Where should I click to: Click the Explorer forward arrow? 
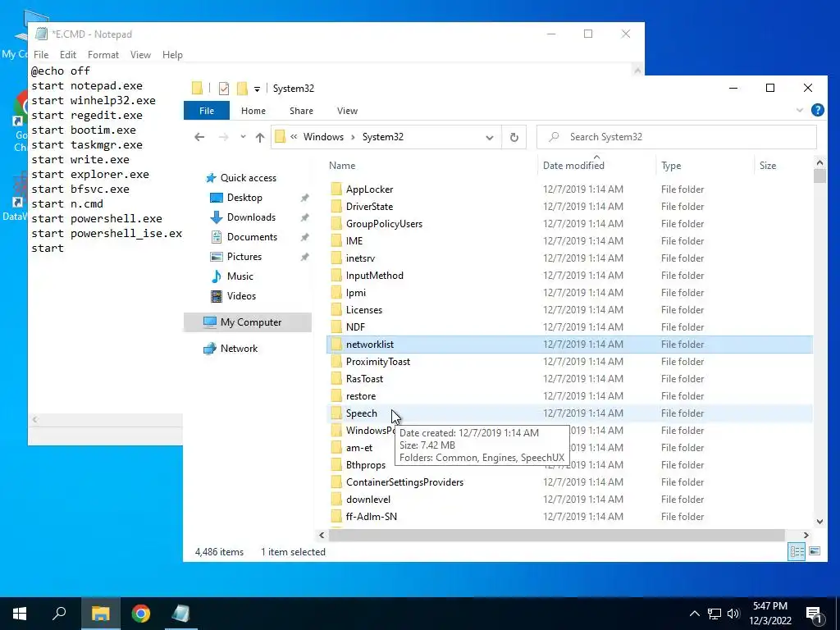pyautogui.click(x=223, y=137)
